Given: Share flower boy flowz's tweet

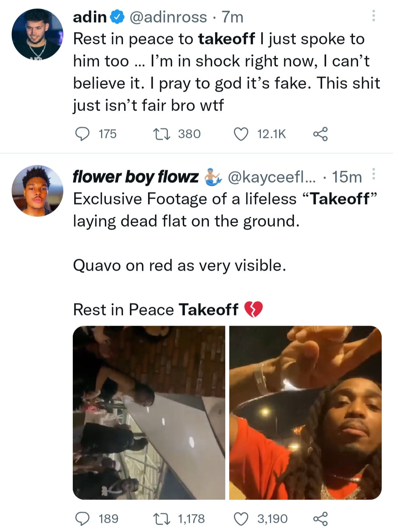Looking at the screenshot, I should pos(320,519).
